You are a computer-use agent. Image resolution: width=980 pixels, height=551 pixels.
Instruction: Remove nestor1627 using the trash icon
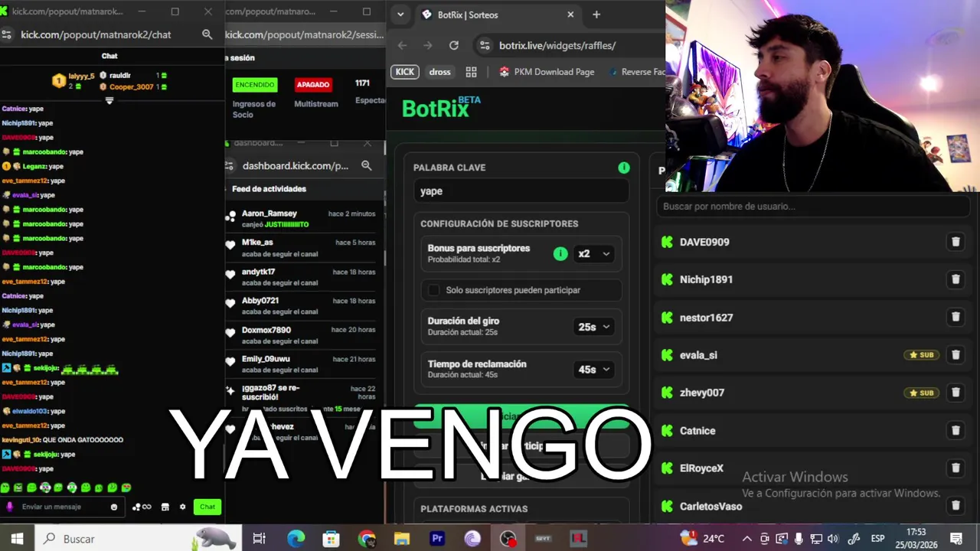(x=955, y=317)
